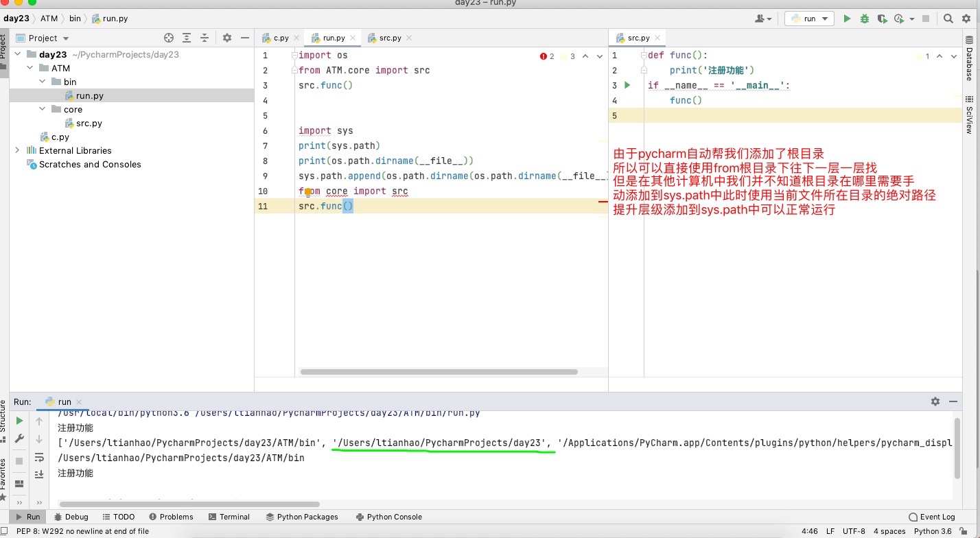The height and width of the screenshot is (538, 980).
Task: Select src.py in the Project tree
Action: tap(89, 124)
